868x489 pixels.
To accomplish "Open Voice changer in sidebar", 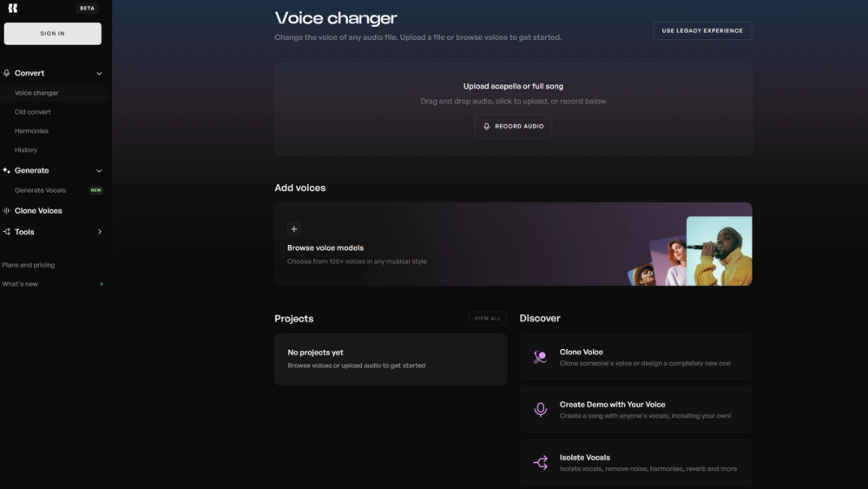I will point(36,93).
